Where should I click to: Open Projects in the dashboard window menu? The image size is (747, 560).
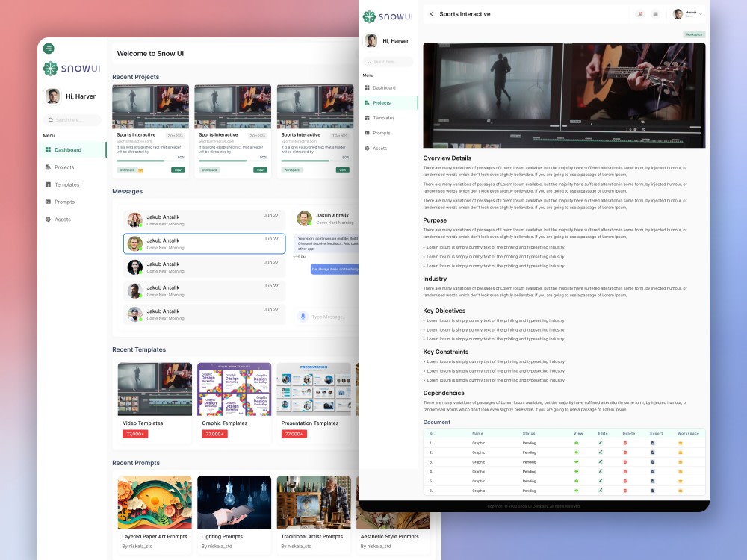tap(63, 167)
